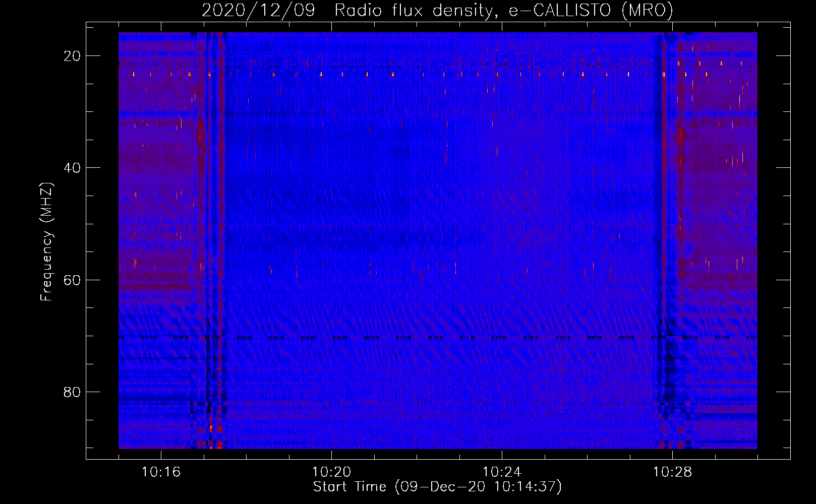Select the 60 MHz frequency tick label
816x504 pixels.
coord(72,280)
